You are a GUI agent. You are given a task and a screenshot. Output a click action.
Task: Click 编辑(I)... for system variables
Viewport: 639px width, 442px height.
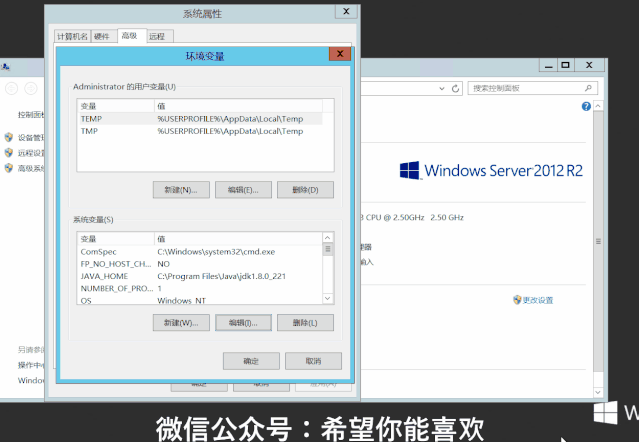243,323
